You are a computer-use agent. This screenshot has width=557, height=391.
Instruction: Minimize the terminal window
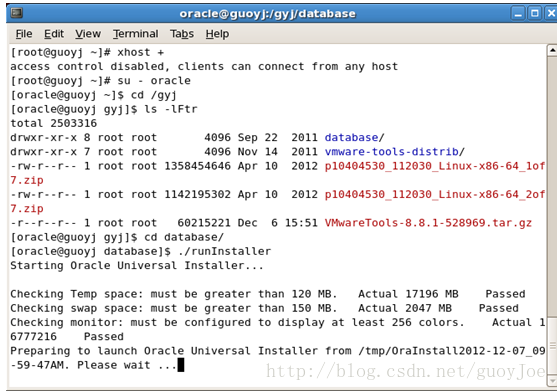518,13
